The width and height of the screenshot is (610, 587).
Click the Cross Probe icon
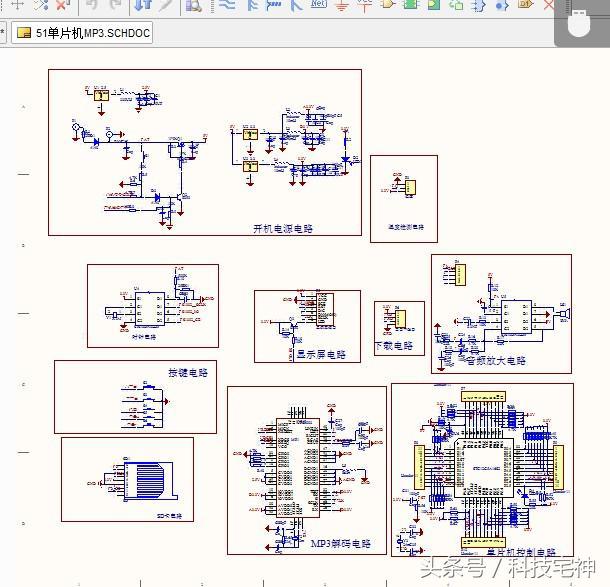[x=166, y=5]
